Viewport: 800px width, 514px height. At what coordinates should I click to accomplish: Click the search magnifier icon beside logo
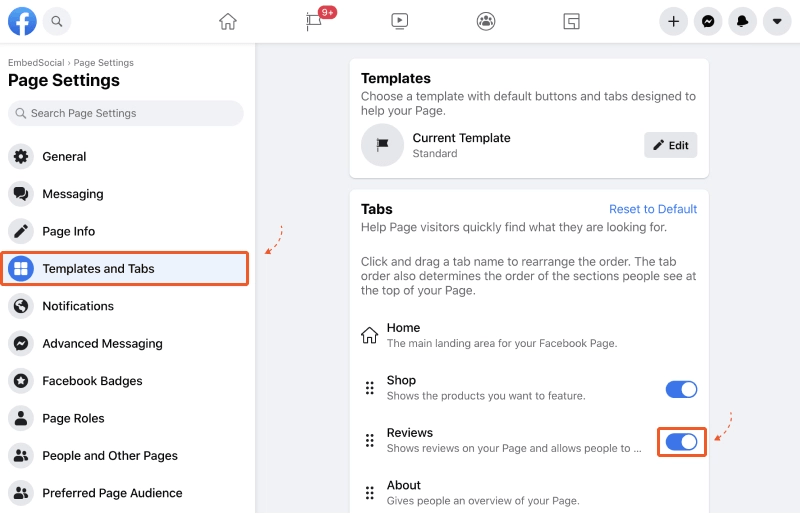coord(57,21)
